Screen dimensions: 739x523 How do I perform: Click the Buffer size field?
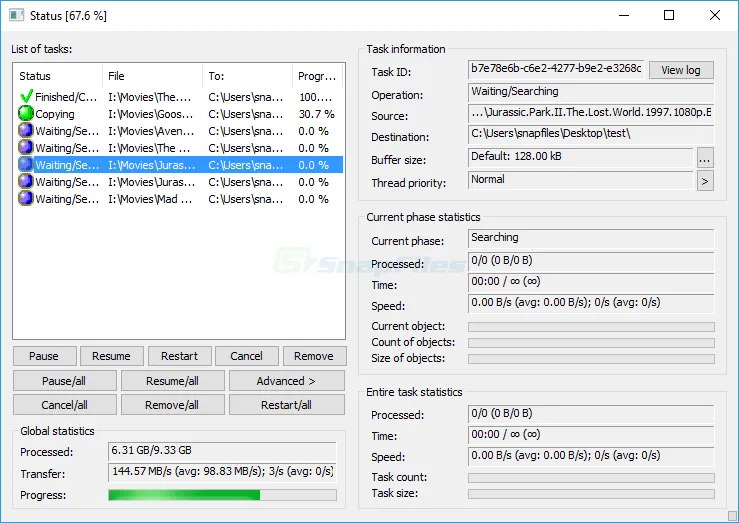pyautogui.click(x=581, y=157)
